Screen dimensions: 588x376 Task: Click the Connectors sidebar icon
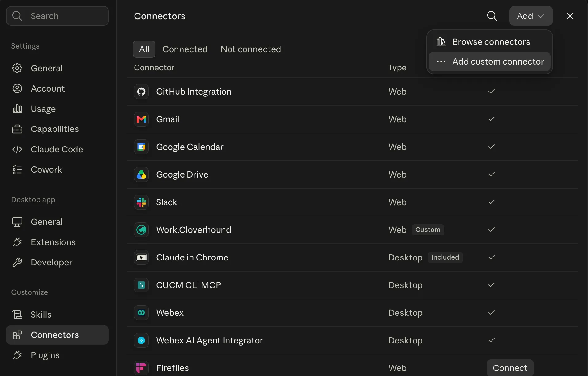pos(17,335)
